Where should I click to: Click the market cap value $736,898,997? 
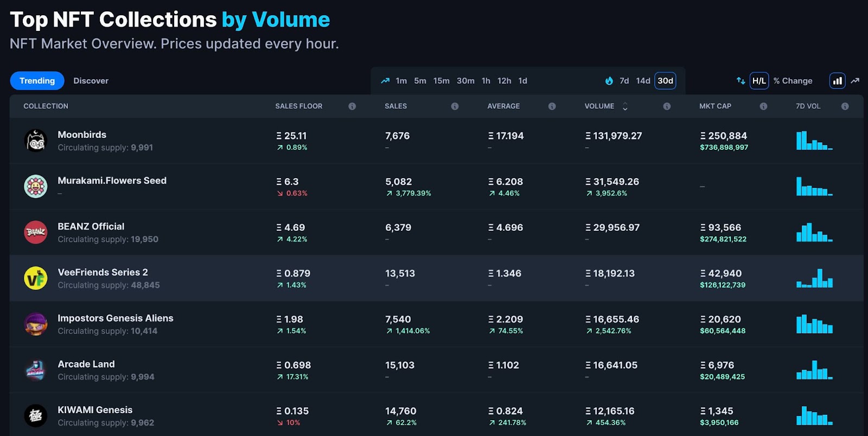pos(724,148)
